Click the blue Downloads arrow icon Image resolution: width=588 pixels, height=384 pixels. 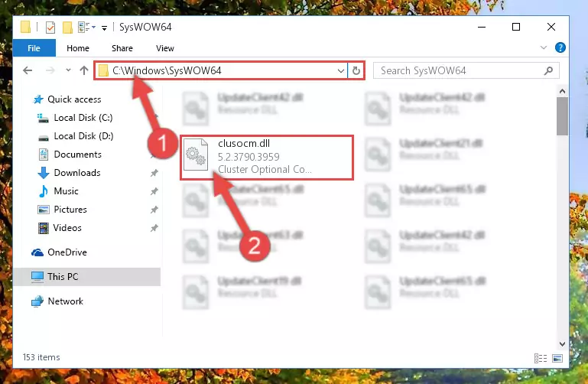[44, 173]
